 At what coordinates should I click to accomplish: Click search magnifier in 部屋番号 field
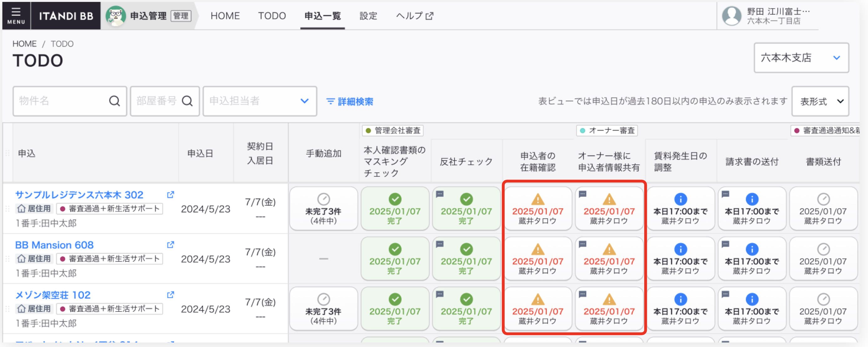[x=187, y=101]
